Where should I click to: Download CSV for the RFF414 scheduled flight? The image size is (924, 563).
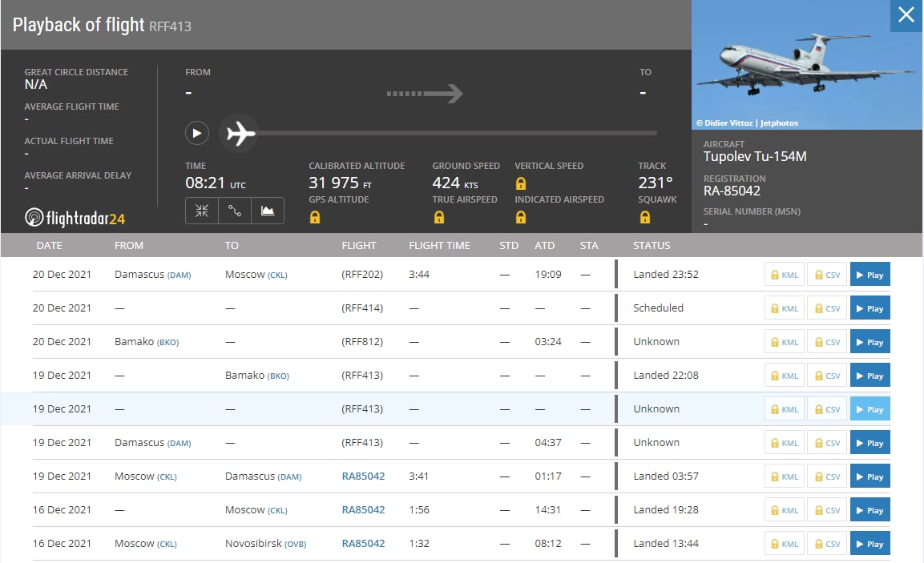coord(827,308)
